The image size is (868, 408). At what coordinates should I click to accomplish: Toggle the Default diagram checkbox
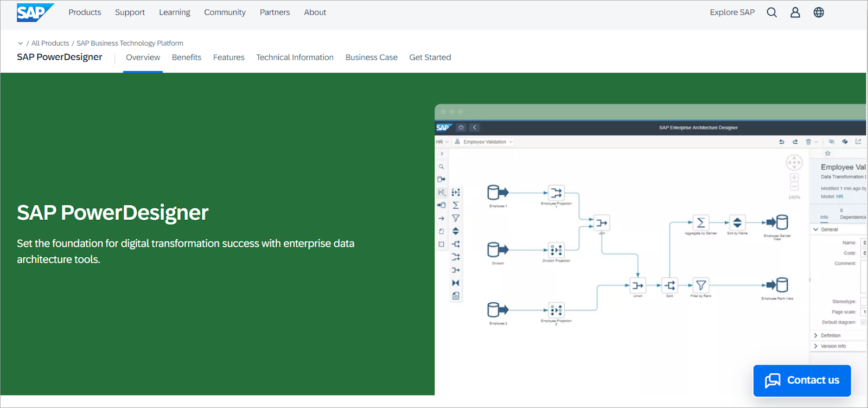point(863,322)
